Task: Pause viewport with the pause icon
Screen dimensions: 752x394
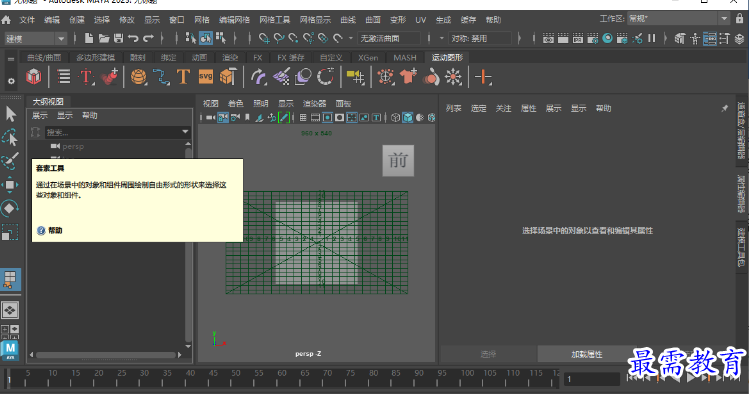Action: pos(652,38)
